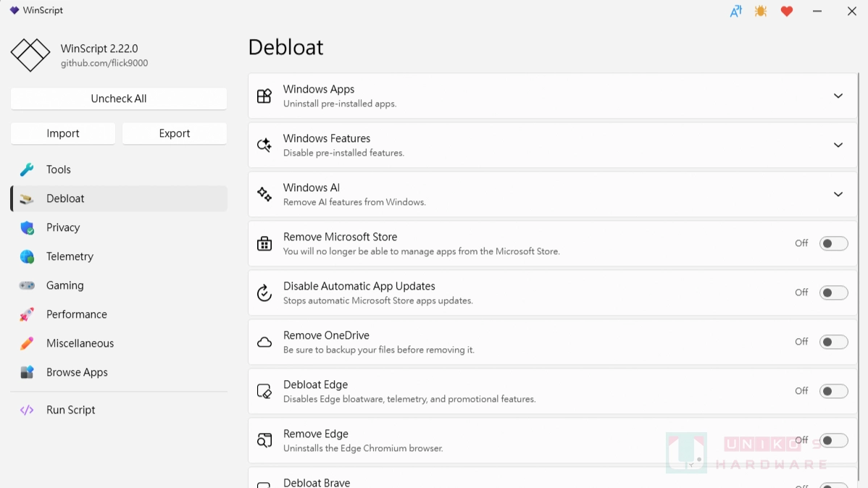The height and width of the screenshot is (488, 868).
Task: Click 'Uninstalls the Edge Chromium browser.' text
Action: [363, 448]
